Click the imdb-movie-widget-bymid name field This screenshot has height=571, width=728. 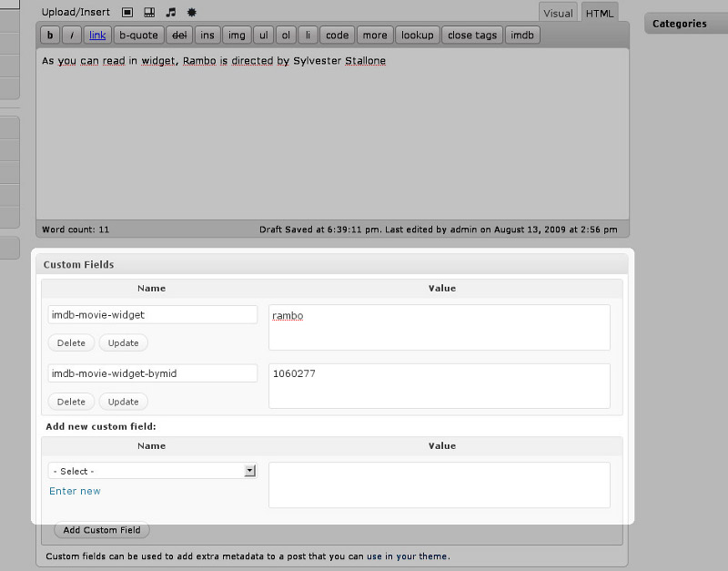coord(152,373)
